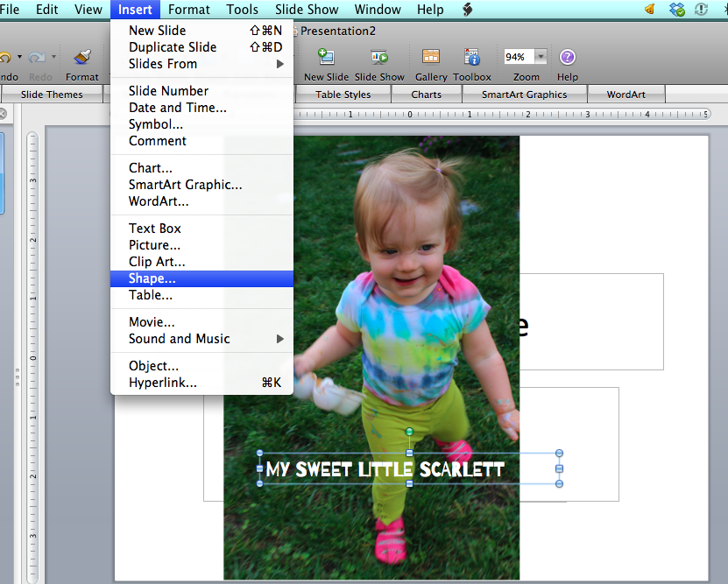Click the Dropbox menu bar icon
The height and width of the screenshot is (584, 728).
[676, 10]
